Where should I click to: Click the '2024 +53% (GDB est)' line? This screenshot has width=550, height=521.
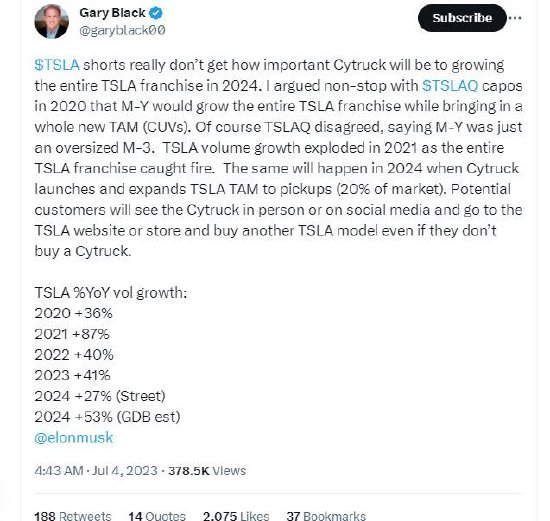coord(107,417)
